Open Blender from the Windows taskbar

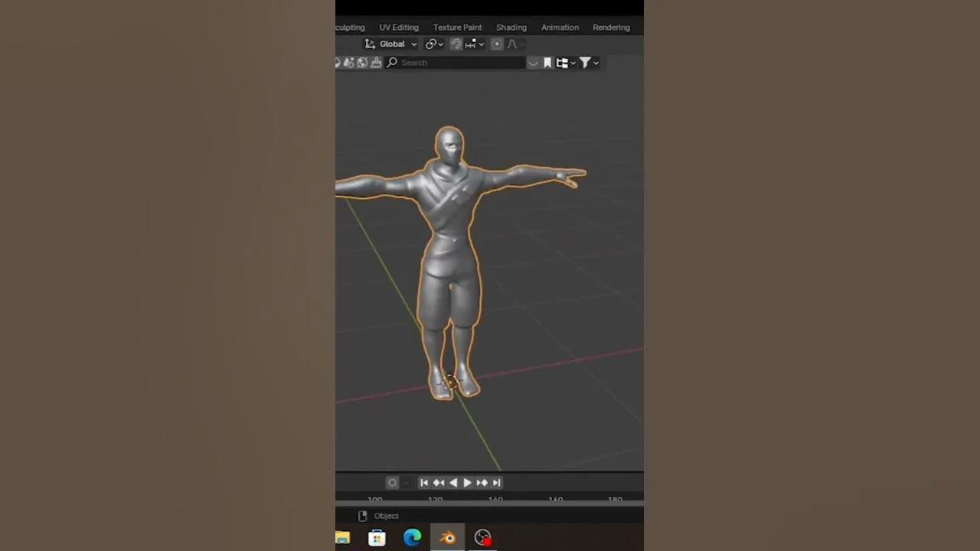(447, 538)
